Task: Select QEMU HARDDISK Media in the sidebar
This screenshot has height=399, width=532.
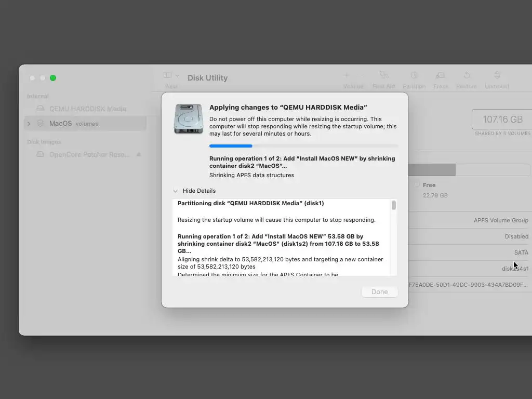Action: (x=85, y=109)
